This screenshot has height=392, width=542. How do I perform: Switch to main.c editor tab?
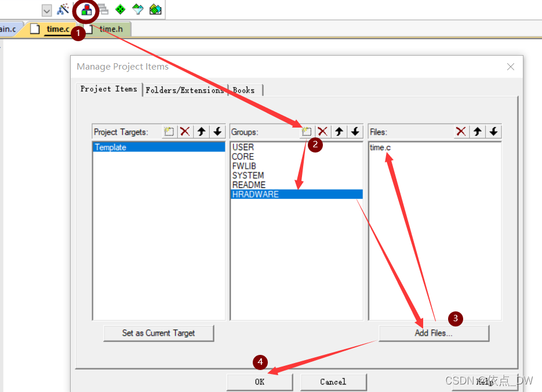click(x=8, y=29)
